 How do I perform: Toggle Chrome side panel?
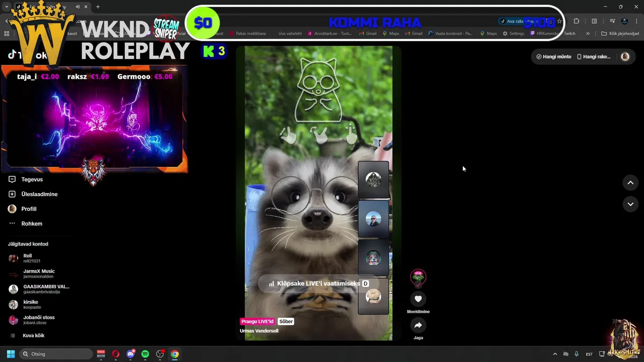[594, 21]
